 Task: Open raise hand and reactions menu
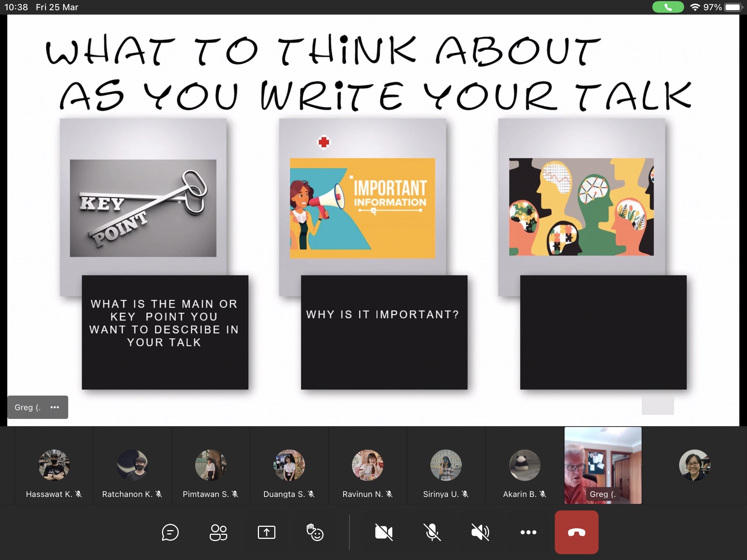(x=315, y=532)
